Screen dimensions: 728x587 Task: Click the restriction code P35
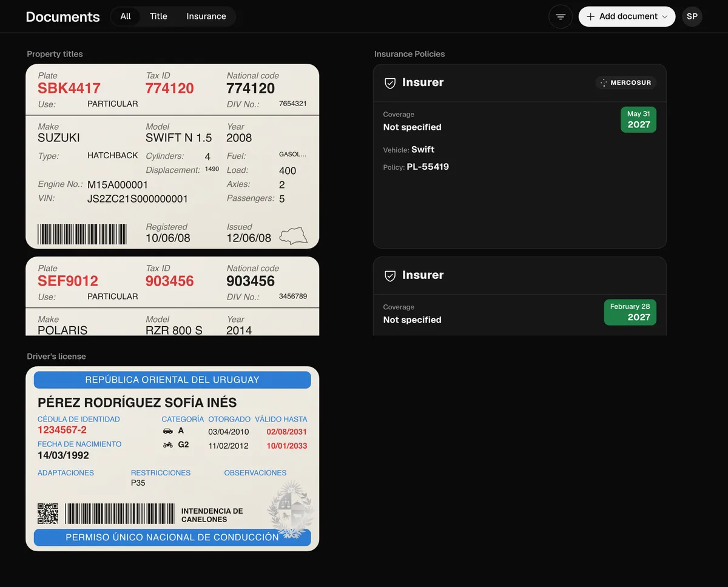[x=138, y=483]
